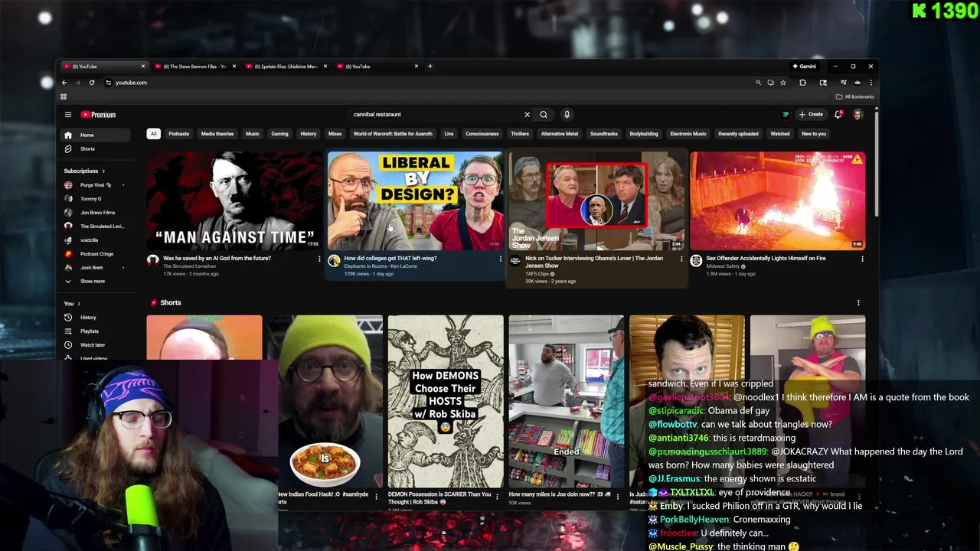Click the YouTube Premium logo
Image resolution: width=980 pixels, height=551 pixels.
(98, 115)
